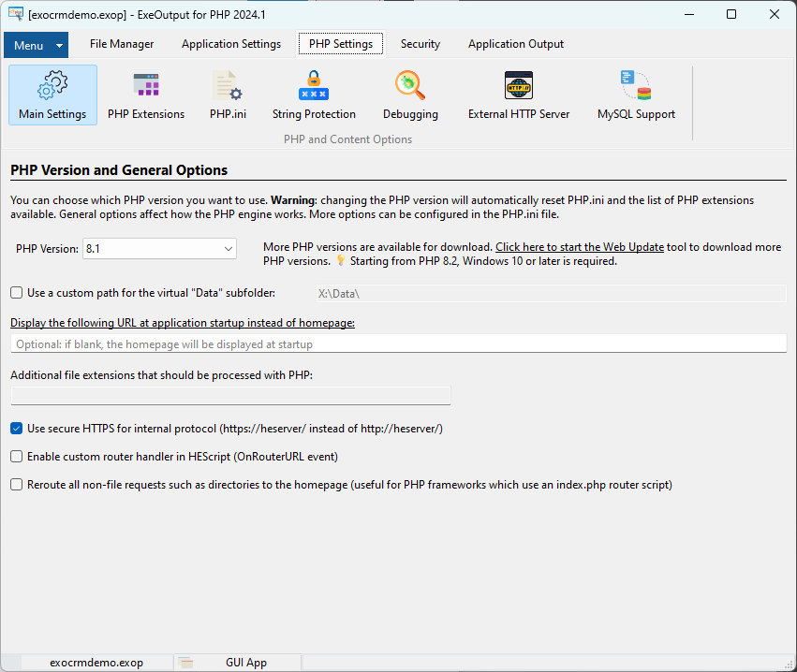The width and height of the screenshot is (797, 672).
Task: Open the File Manager tab
Action: point(121,43)
